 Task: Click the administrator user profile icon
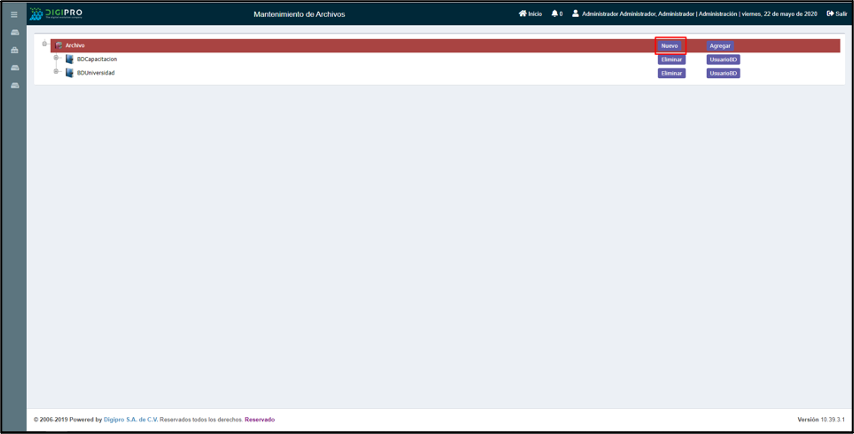pos(576,14)
